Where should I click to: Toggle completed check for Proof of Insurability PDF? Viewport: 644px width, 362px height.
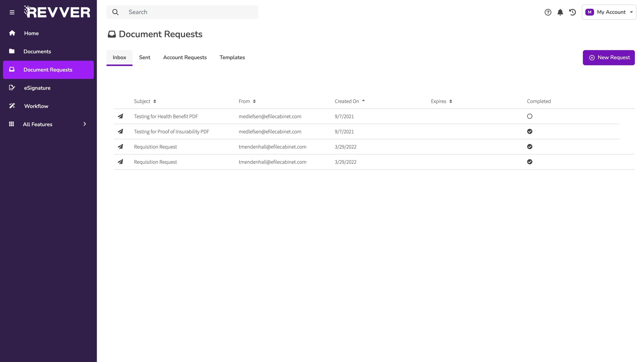point(530,132)
